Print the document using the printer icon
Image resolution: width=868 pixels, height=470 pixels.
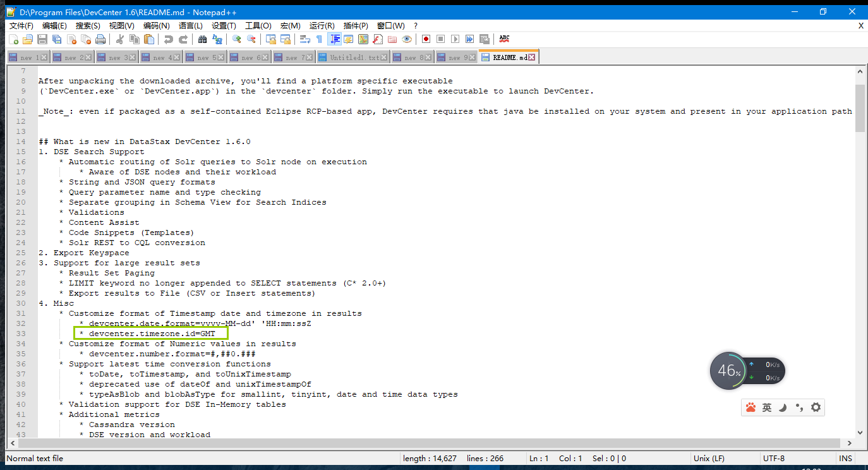100,39
